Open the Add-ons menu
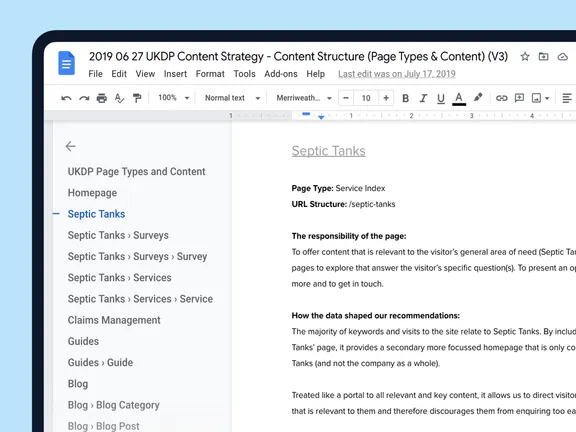The width and height of the screenshot is (576, 432). (281, 74)
